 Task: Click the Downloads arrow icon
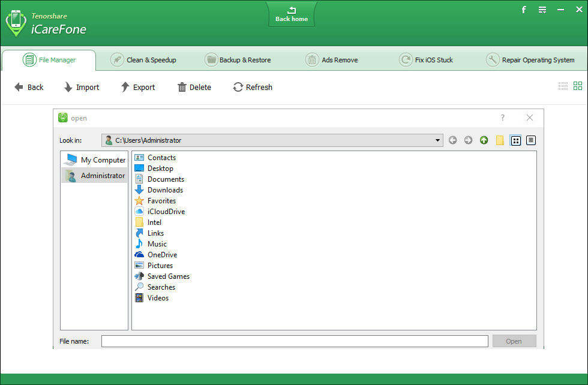pyautogui.click(x=139, y=190)
